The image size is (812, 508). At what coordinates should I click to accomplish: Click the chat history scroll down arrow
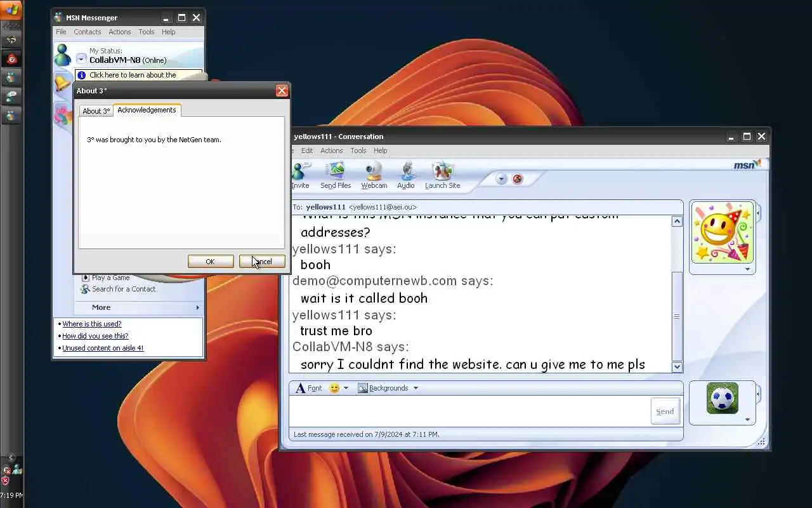pos(677,366)
